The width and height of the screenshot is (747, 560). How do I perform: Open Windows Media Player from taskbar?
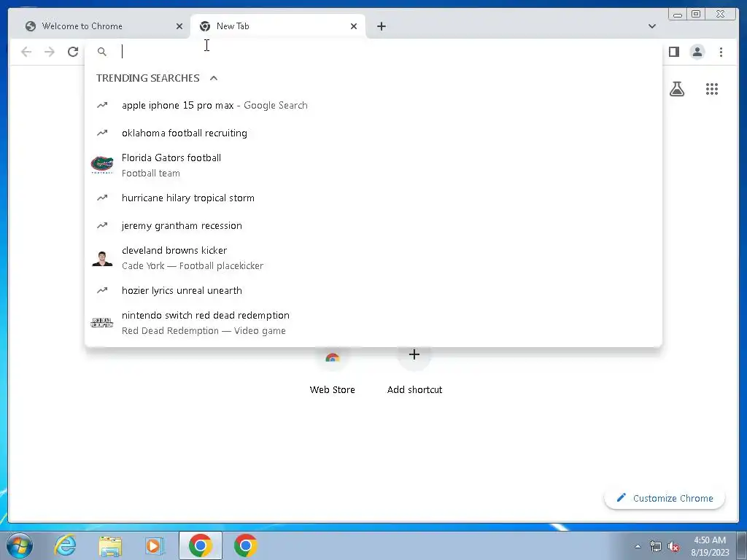(155, 545)
